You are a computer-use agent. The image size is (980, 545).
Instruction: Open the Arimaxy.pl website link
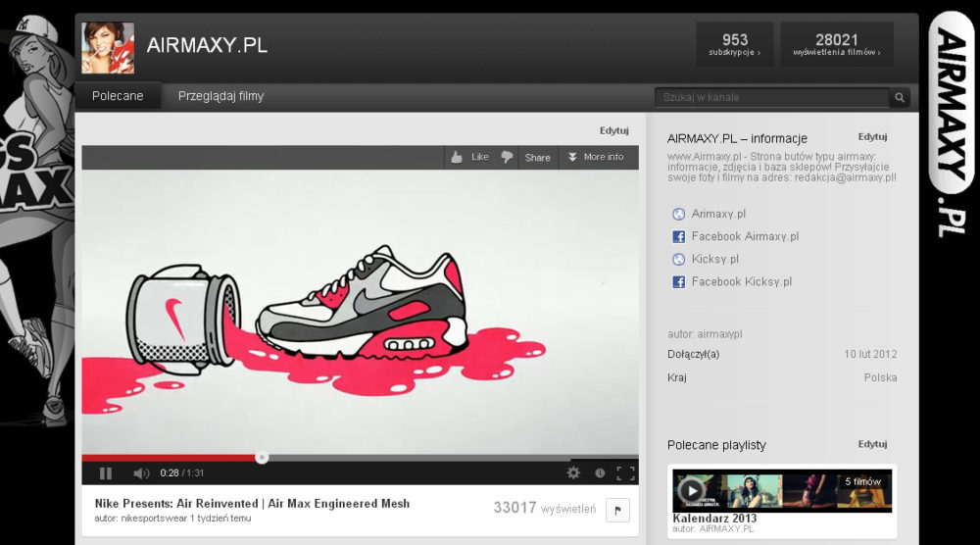coord(718,214)
